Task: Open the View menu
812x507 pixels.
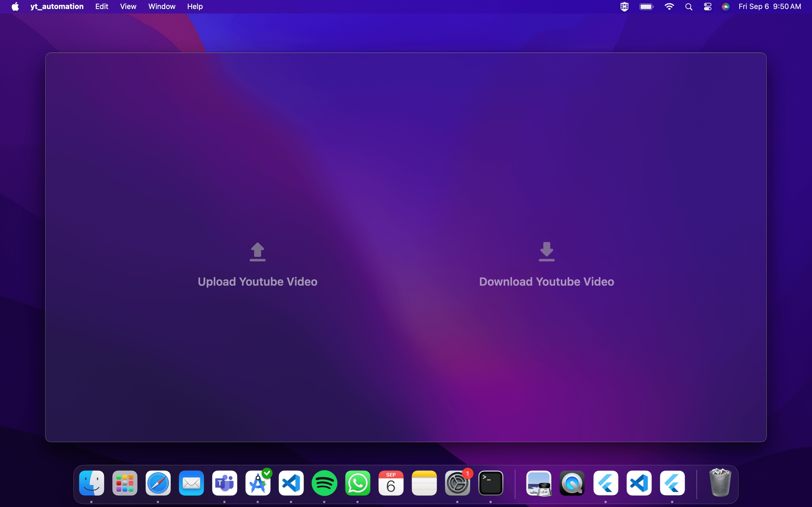Action: 128,6
